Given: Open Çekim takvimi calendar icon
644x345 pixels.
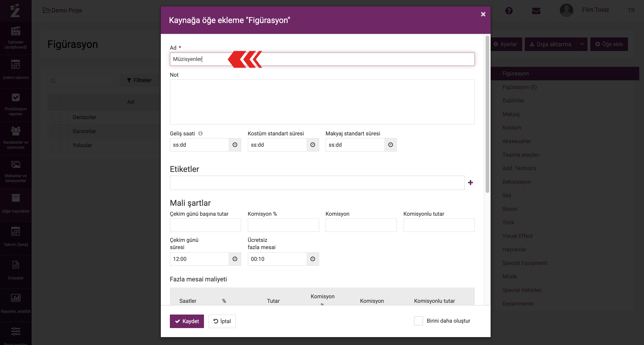Looking at the screenshot, I should [x=16, y=65].
